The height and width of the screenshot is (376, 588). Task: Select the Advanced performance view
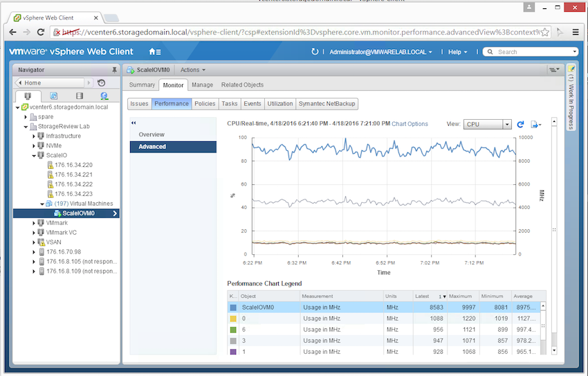pos(173,147)
